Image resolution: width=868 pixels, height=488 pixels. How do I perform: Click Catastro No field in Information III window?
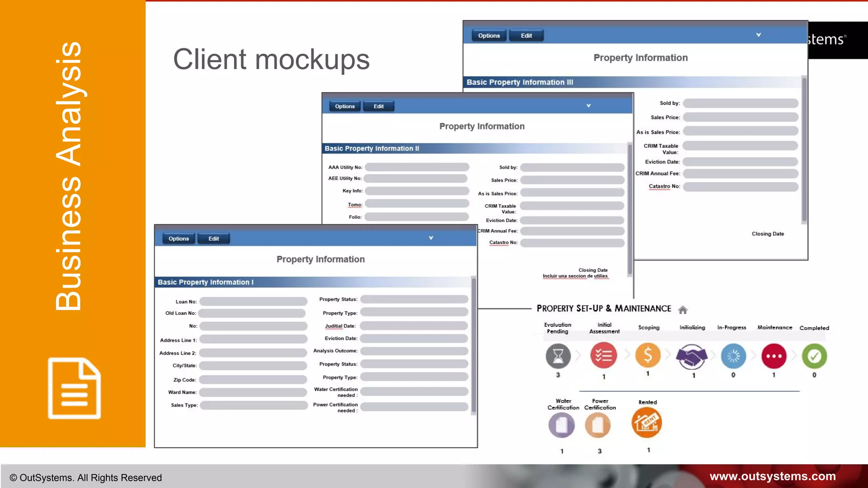(740, 187)
